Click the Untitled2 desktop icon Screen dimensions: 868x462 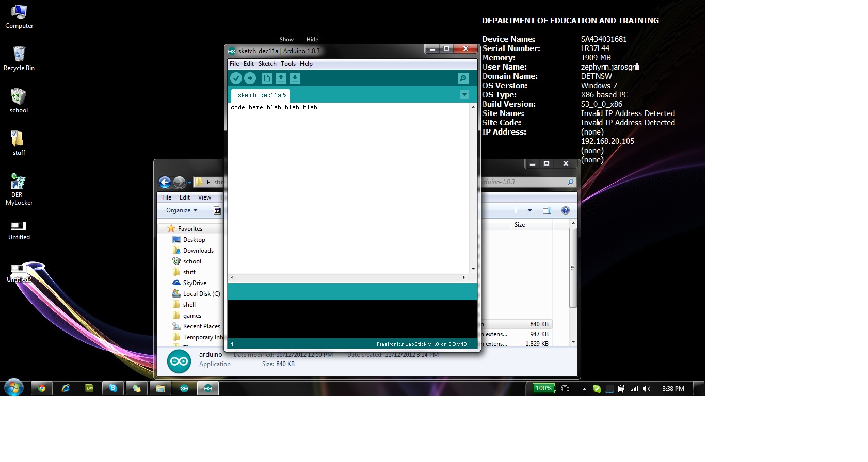click(19, 273)
